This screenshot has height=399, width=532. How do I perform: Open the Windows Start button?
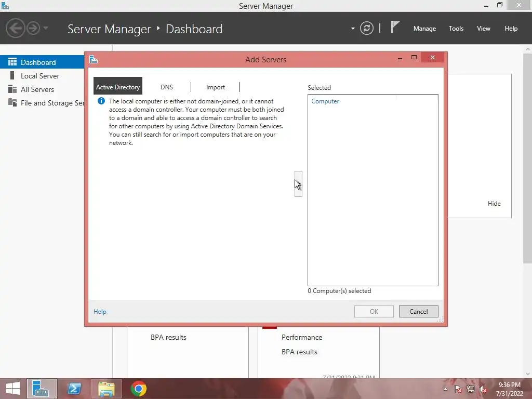click(13, 389)
